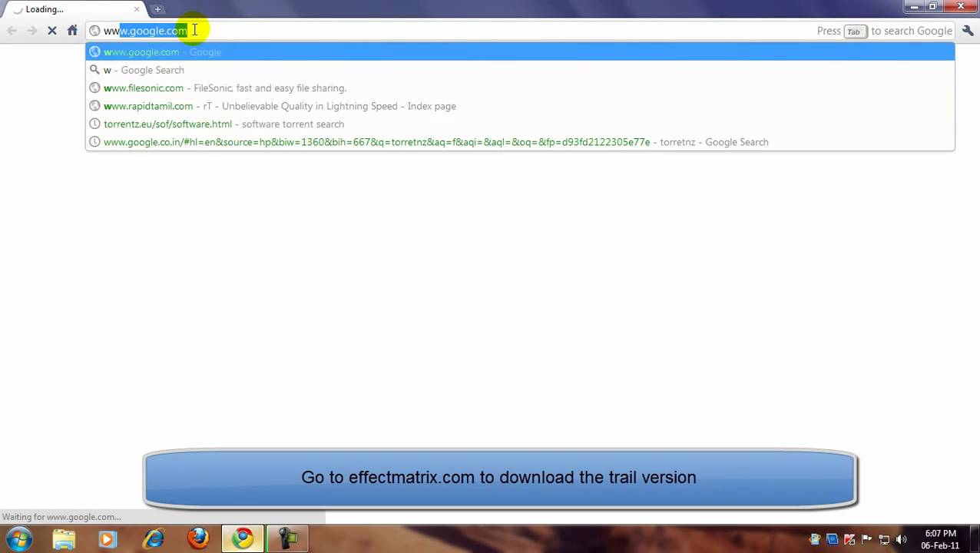Screen dimensions: 980x553
Task: Open the Action Center flag icon
Action: pyautogui.click(x=867, y=540)
